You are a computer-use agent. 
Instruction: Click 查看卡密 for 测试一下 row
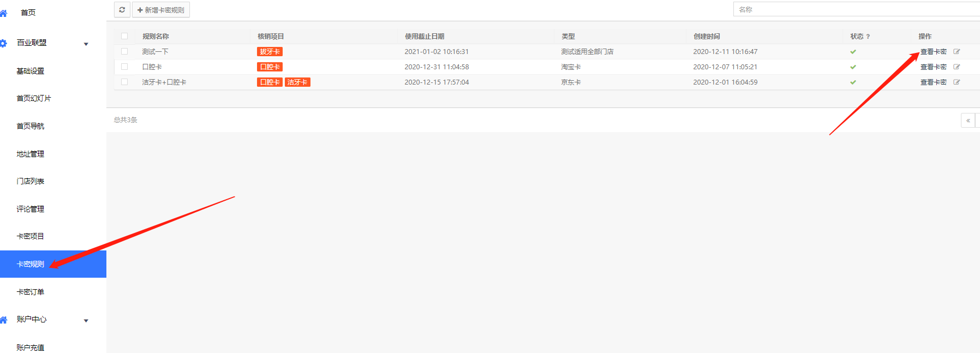pyautogui.click(x=934, y=51)
